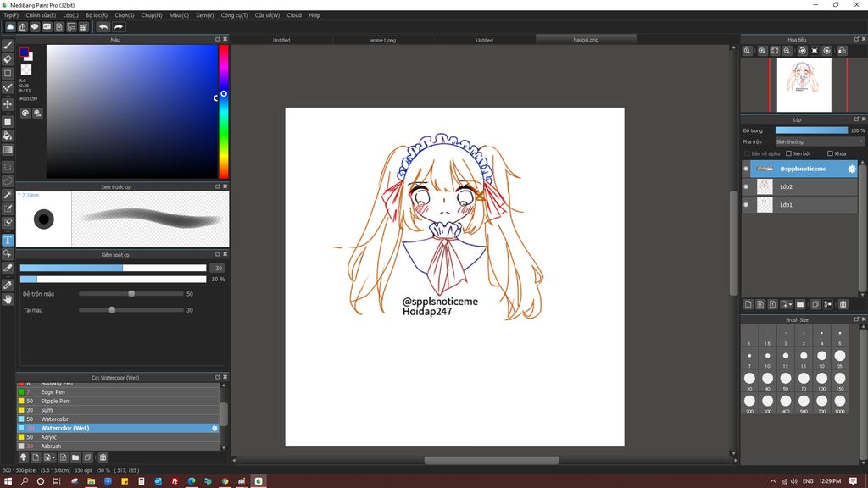The width and height of the screenshot is (868, 488).
Task: Zoom in on the navigator panel
Action: 762,51
